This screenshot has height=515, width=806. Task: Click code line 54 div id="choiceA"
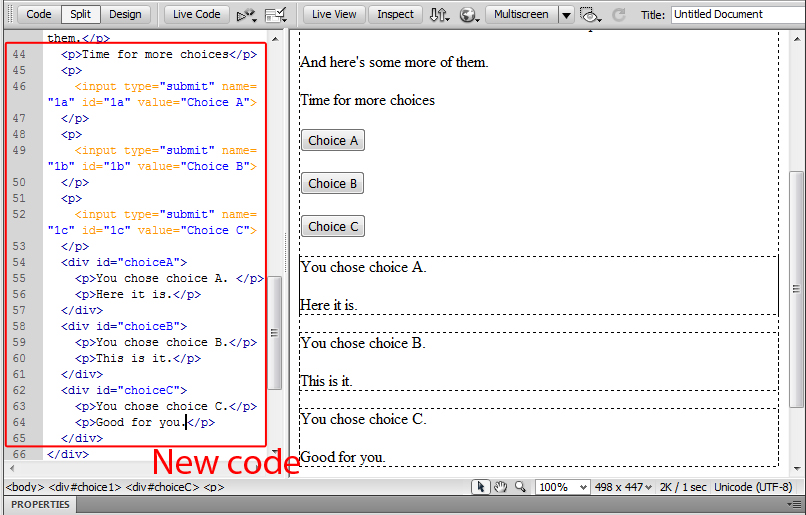tap(124, 263)
